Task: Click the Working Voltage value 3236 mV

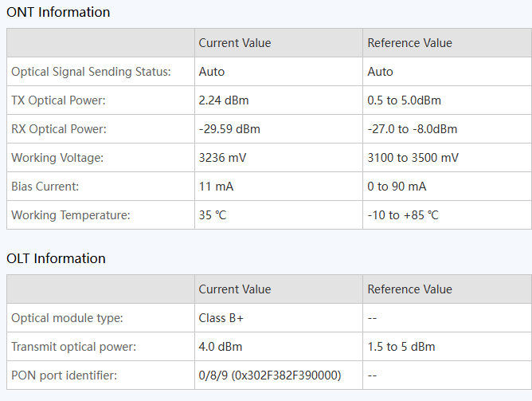Action: [222, 158]
